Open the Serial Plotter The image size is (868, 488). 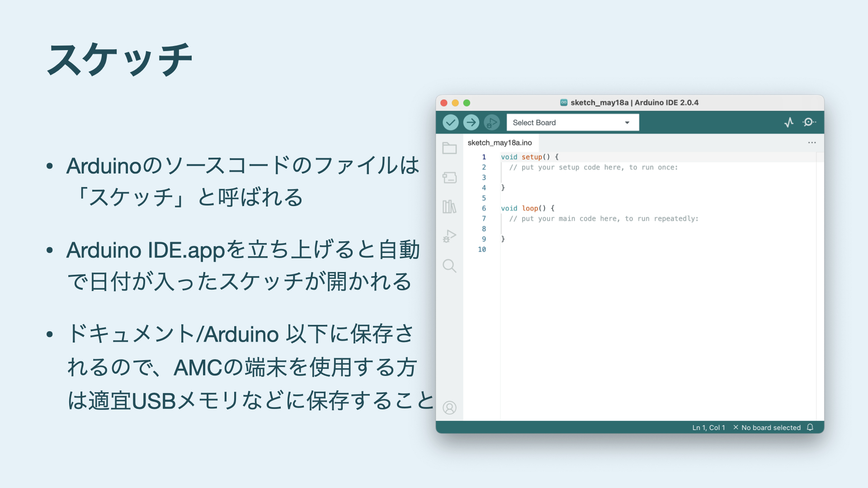pos(789,122)
